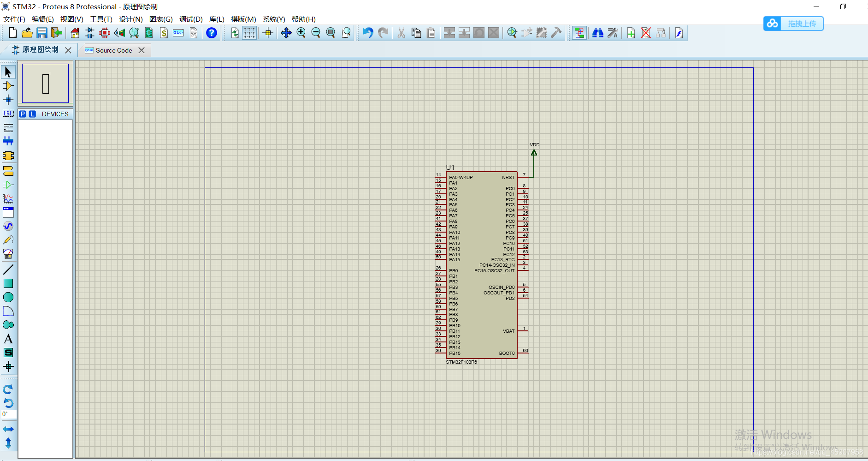Select the STM32F103R6 U1 component
868x461 pixels.
(482, 265)
